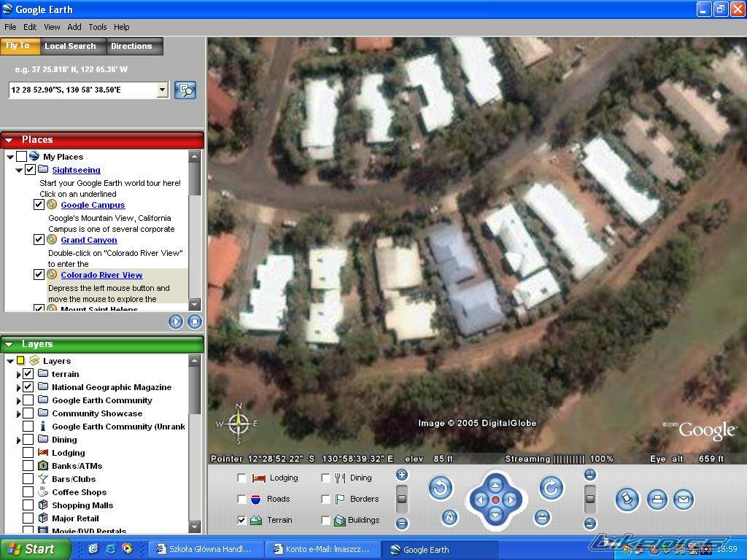
Task: Click the zoom out minus button
Action: click(x=402, y=524)
